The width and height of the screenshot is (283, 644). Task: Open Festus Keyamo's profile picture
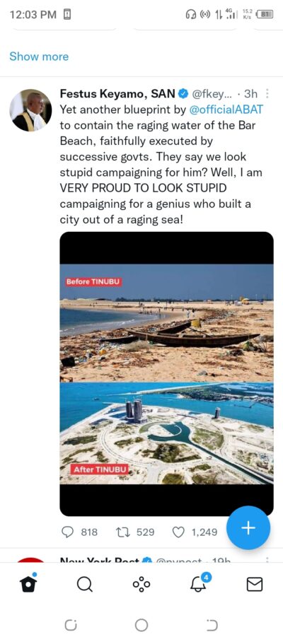pyautogui.click(x=31, y=110)
